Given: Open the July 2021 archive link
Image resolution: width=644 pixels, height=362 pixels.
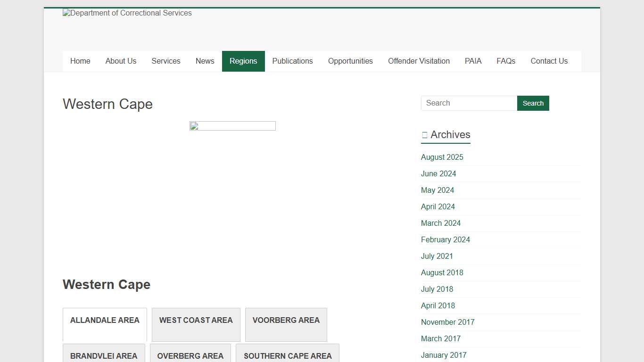Looking at the screenshot, I should tap(437, 256).
